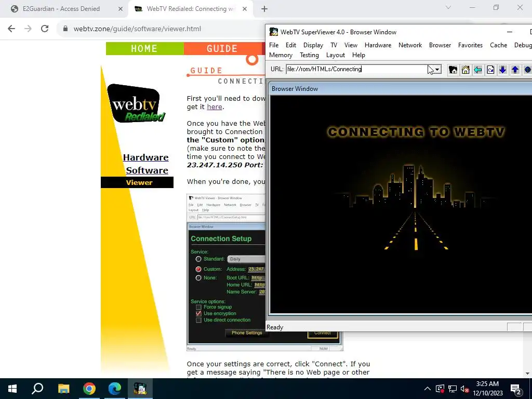
Task: Open a new Chrome tab with plus button
Action: (264, 9)
